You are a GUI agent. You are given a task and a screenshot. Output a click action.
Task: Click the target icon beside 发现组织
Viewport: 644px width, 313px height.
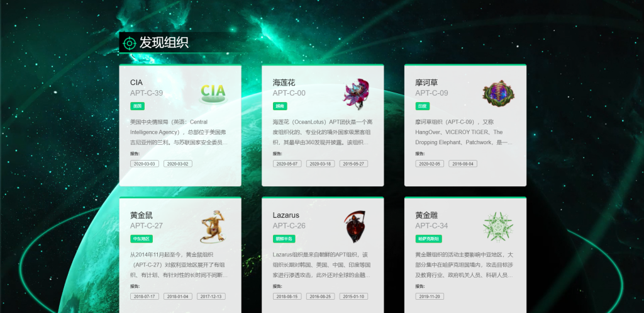click(x=130, y=43)
